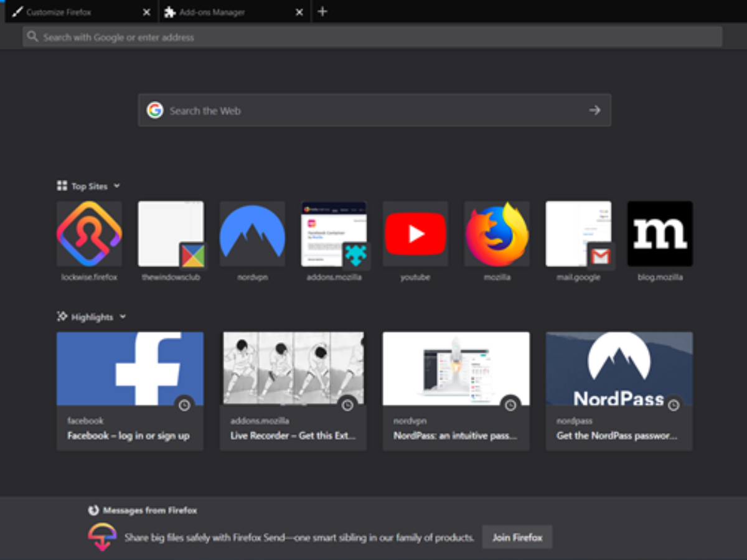Click the 'blog.mozilla' label

tap(660, 277)
